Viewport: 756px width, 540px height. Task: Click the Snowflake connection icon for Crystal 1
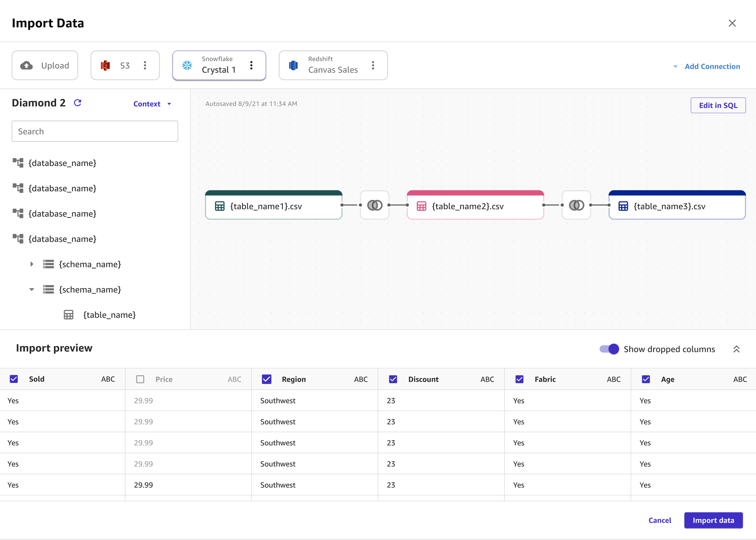click(x=188, y=65)
